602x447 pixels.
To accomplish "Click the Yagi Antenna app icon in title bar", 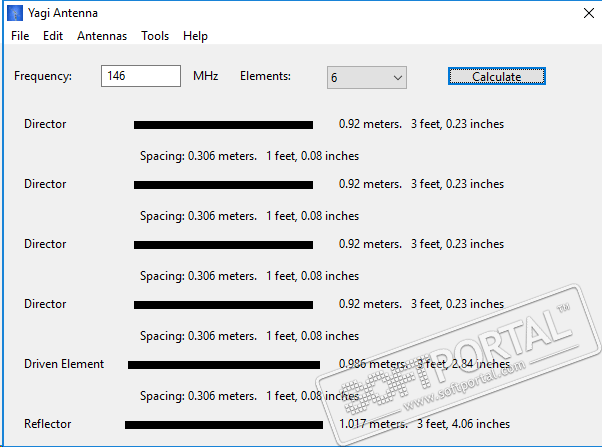I will point(15,13).
